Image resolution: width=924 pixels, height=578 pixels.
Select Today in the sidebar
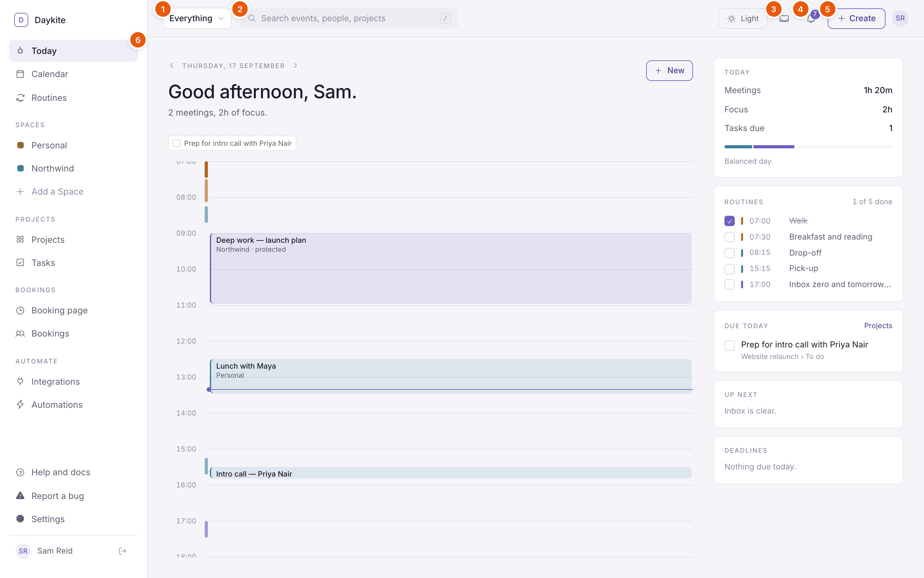click(73, 51)
